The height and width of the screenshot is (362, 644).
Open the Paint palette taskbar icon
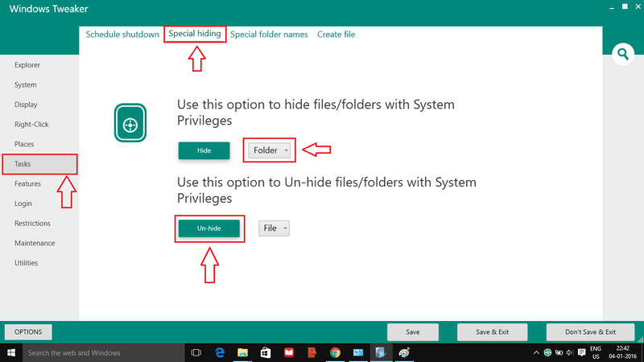coord(404,352)
